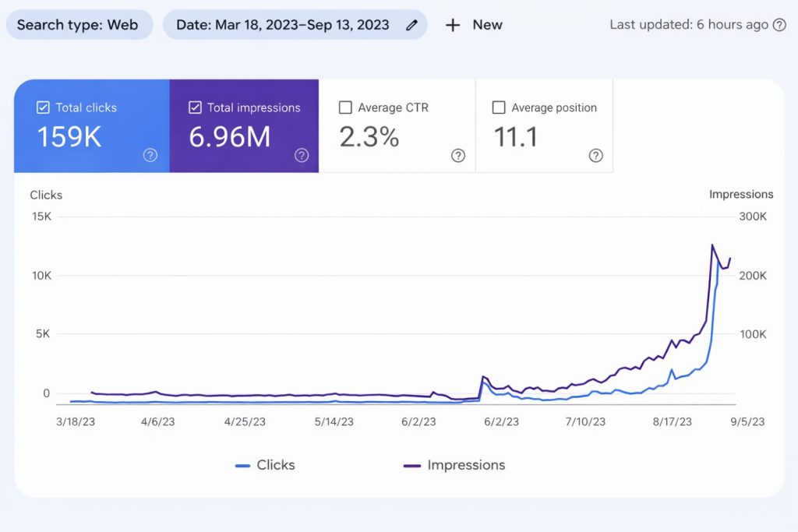
Task: Open the Total clicks help tooltip icon
Action: point(150,155)
